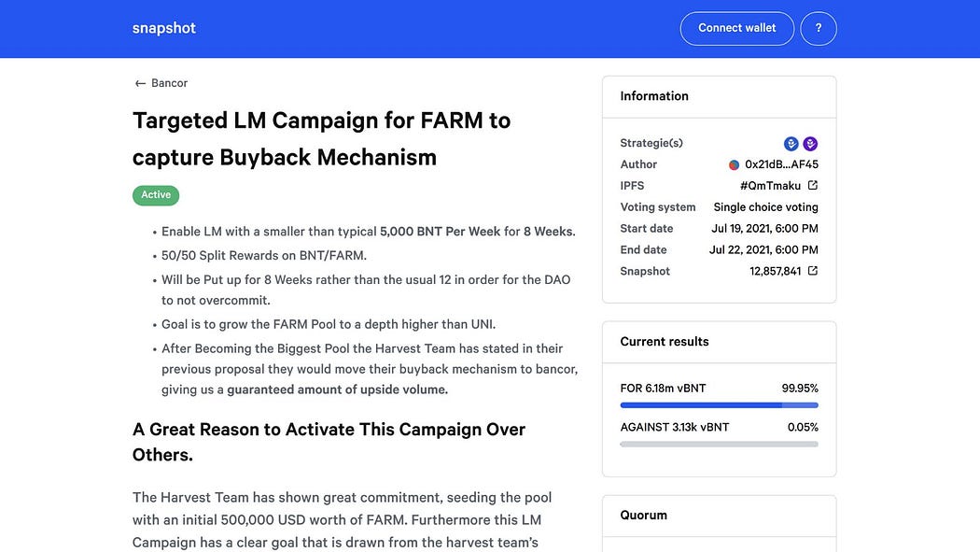The width and height of the screenshot is (980, 552).
Task: Click the green Active status badge
Action: (x=156, y=195)
